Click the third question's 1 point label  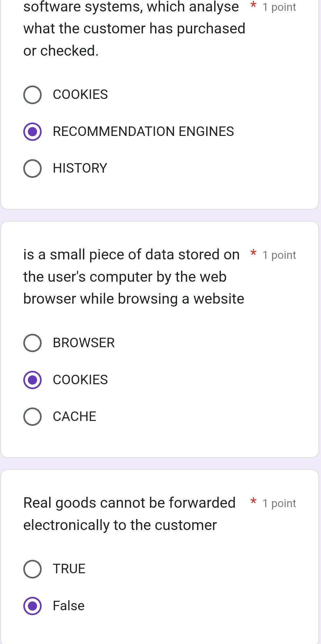(279, 503)
